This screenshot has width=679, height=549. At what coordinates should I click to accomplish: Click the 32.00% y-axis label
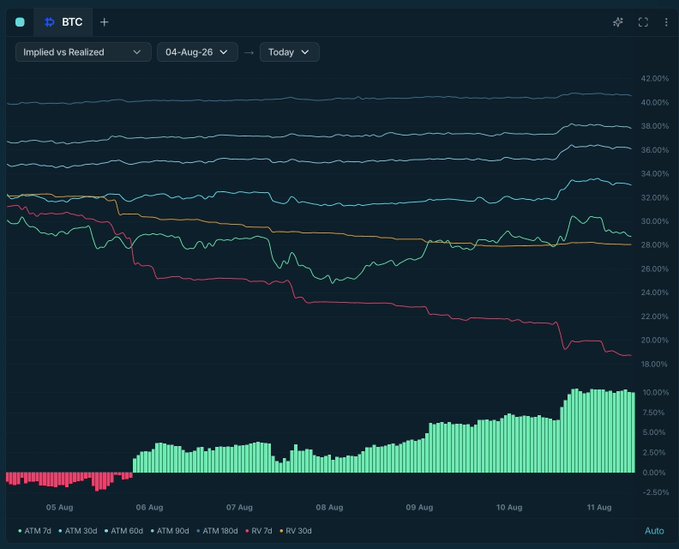(655, 197)
